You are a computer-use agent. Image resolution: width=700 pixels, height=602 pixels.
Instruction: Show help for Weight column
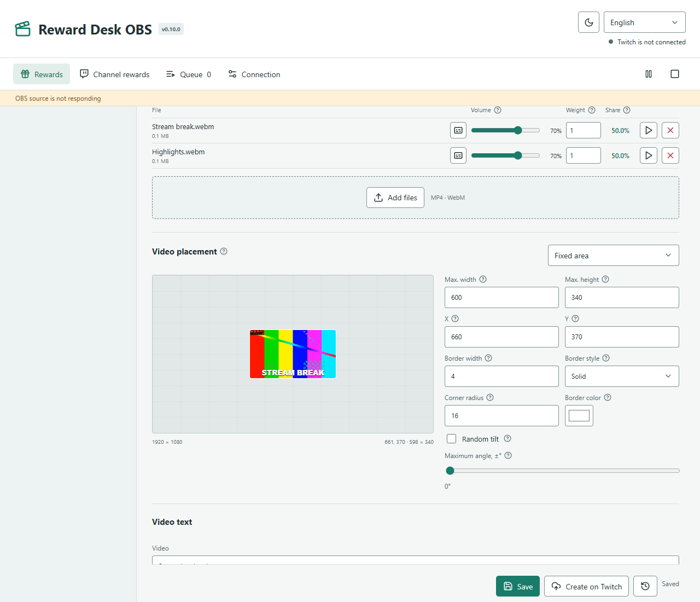point(592,110)
